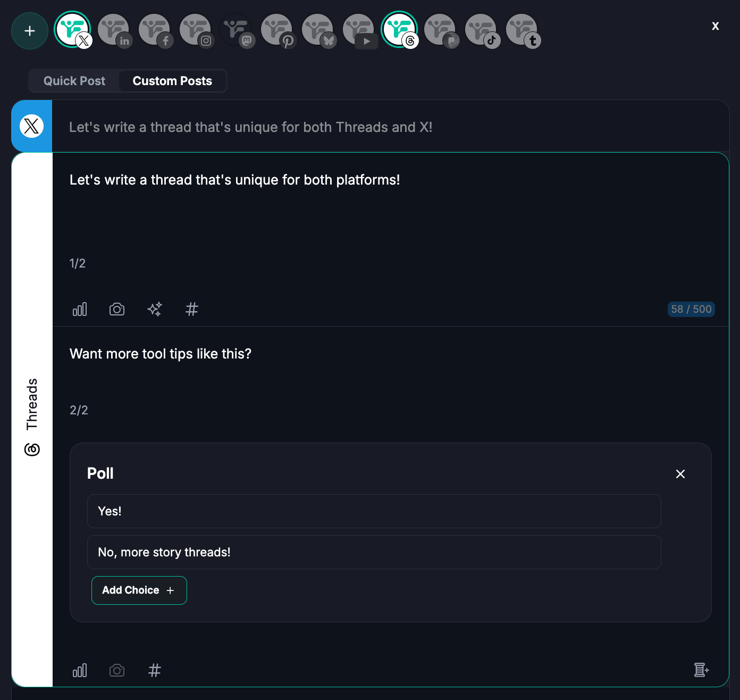Click the camera icon in first thread post
The image size is (740, 700).
pyautogui.click(x=117, y=309)
